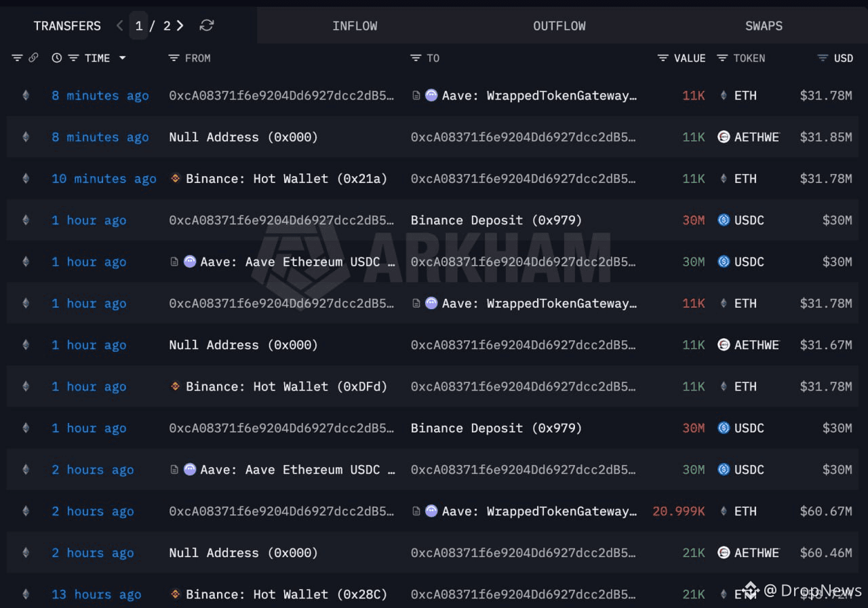868x608 pixels.
Task: Click the Ethereum chain icon in the $31.85M row
Action: [x=26, y=137]
